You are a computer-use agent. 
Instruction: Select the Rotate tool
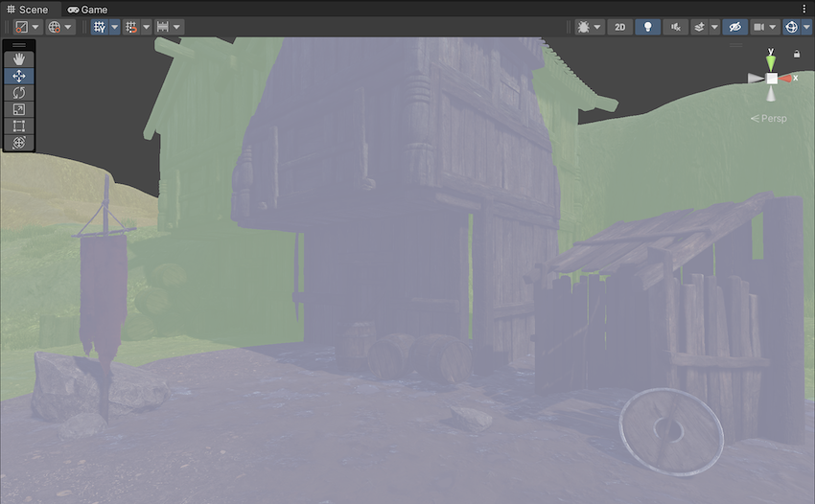pyautogui.click(x=19, y=93)
